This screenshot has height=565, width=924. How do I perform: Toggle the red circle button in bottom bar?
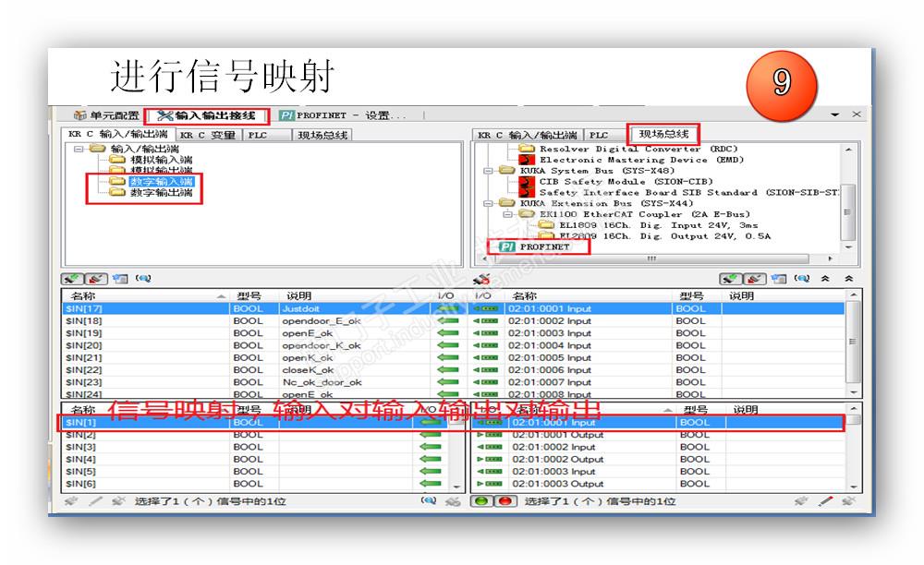click(x=505, y=501)
